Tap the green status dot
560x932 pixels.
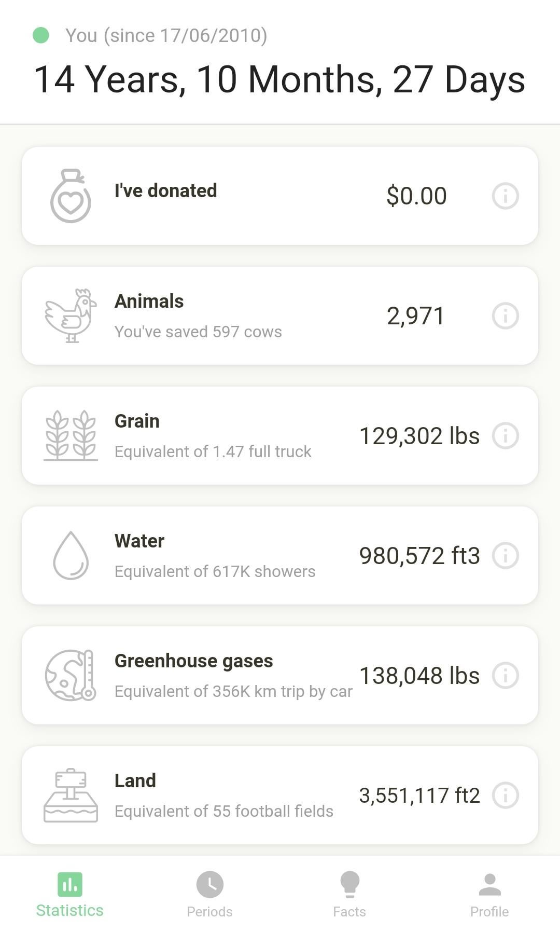41,35
